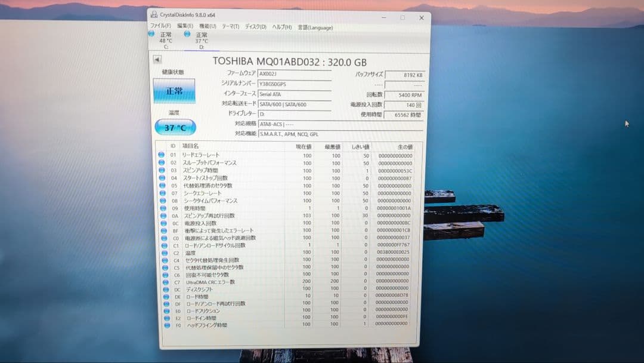This screenshot has width=644, height=363.
Task: Click raw value 0000000FF767
Action: (x=393, y=245)
